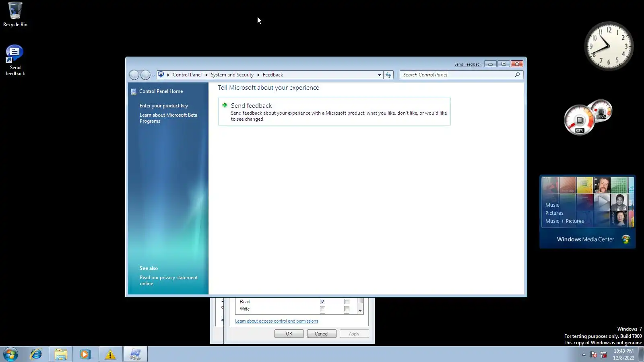Maximize the Feedback Control Panel window
644x362 pixels.
click(x=504, y=64)
